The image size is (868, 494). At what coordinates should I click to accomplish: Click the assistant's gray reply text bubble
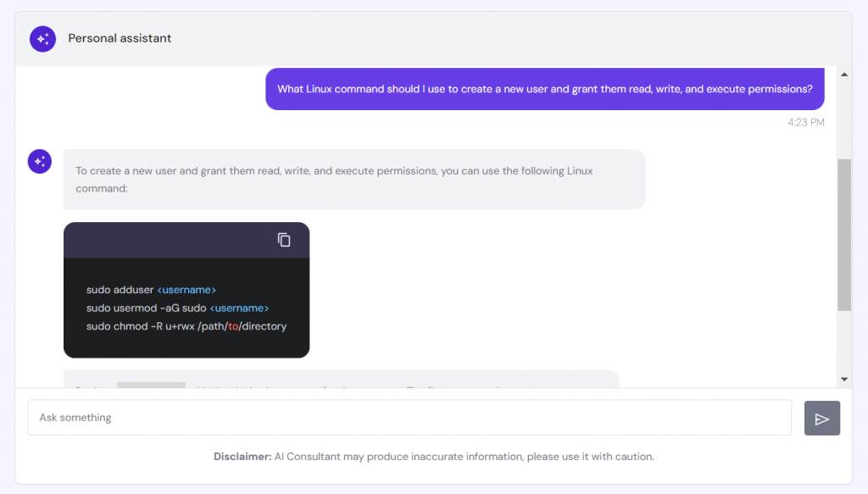pos(353,179)
